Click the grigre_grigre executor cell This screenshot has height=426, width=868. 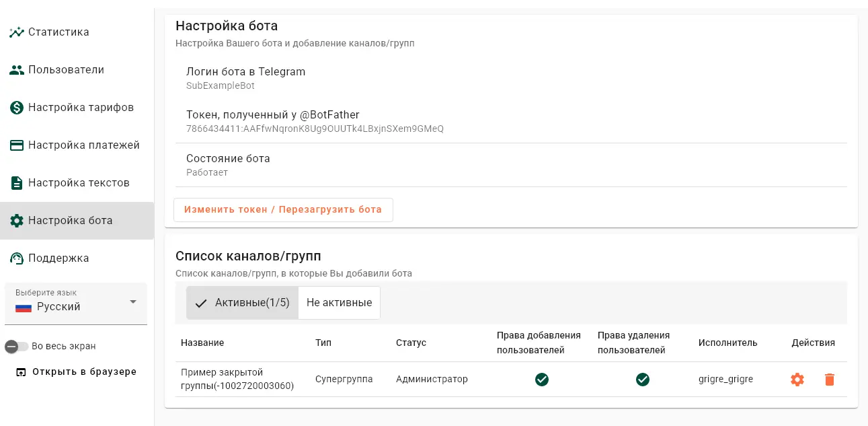[x=725, y=380]
